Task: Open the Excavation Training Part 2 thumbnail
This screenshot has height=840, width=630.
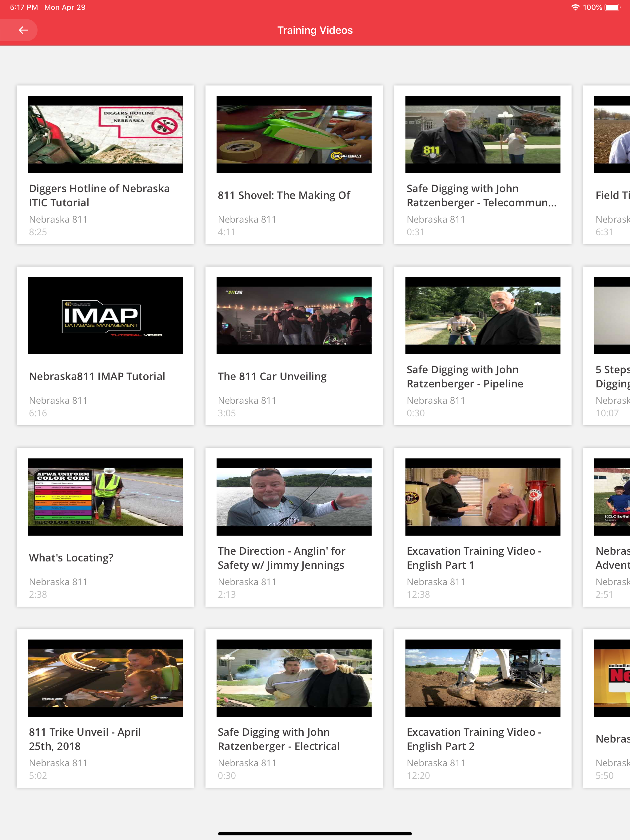Action: pos(483,678)
